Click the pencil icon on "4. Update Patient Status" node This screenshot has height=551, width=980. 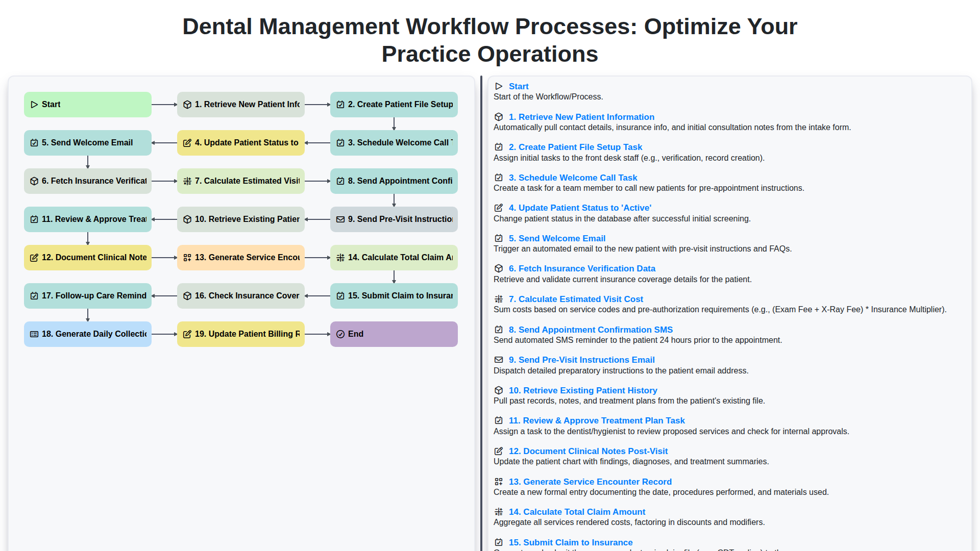point(187,143)
